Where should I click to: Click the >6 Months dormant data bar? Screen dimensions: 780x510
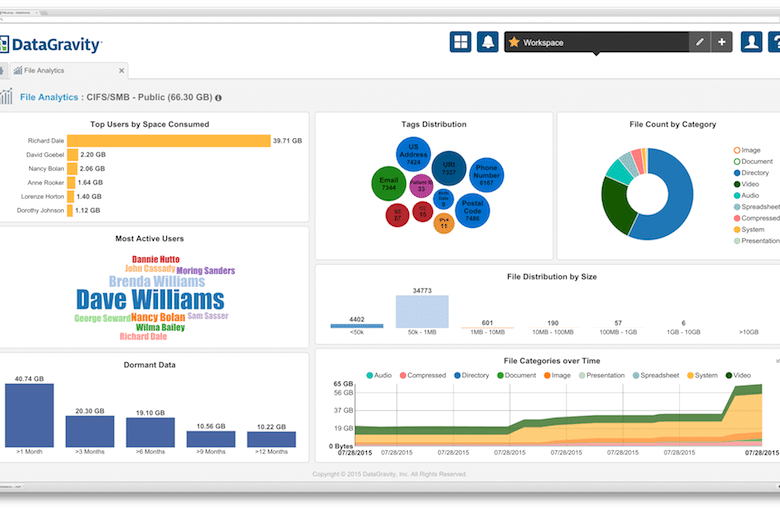(150, 432)
